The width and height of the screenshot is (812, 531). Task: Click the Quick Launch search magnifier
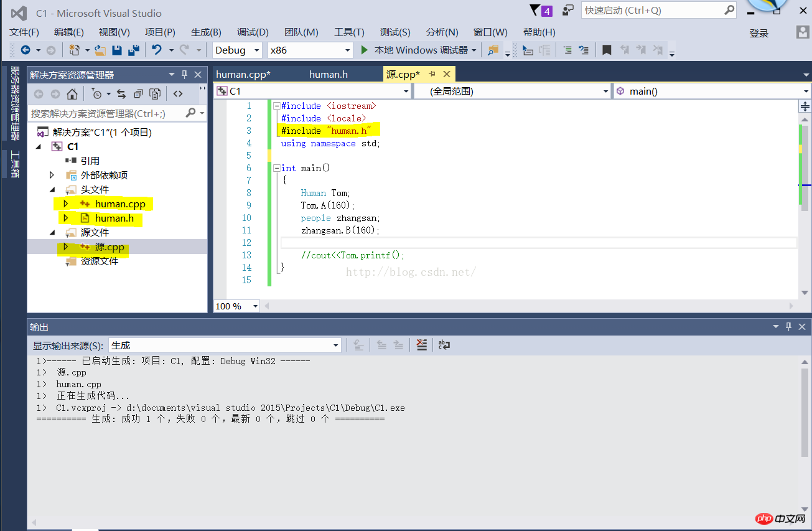pyautogui.click(x=729, y=10)
